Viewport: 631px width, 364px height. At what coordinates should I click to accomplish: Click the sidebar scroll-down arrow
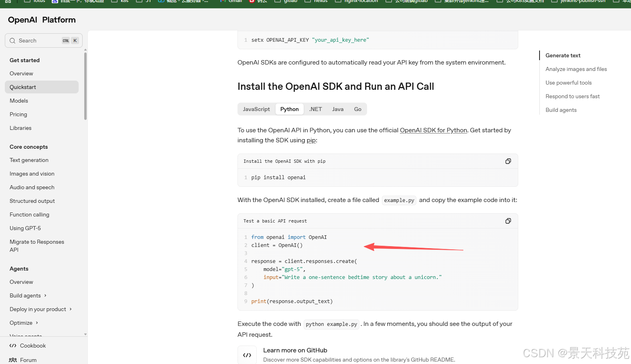pyautogui.click(x=85, y=334)
